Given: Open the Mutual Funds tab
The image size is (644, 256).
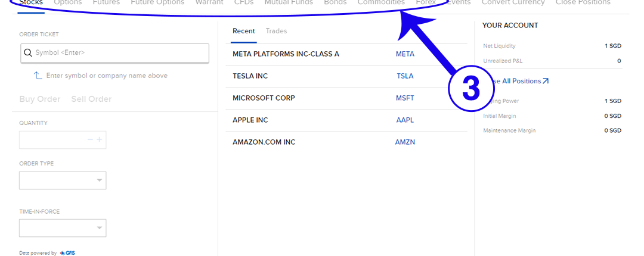Looking at the screenshot, I should point(289,2).
